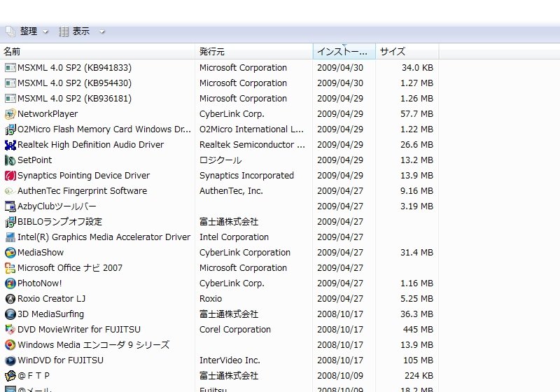The image size is (560, 392).
Task: Select the Microsoft Office ナビ 2007 entry
Action: point(70,268)
